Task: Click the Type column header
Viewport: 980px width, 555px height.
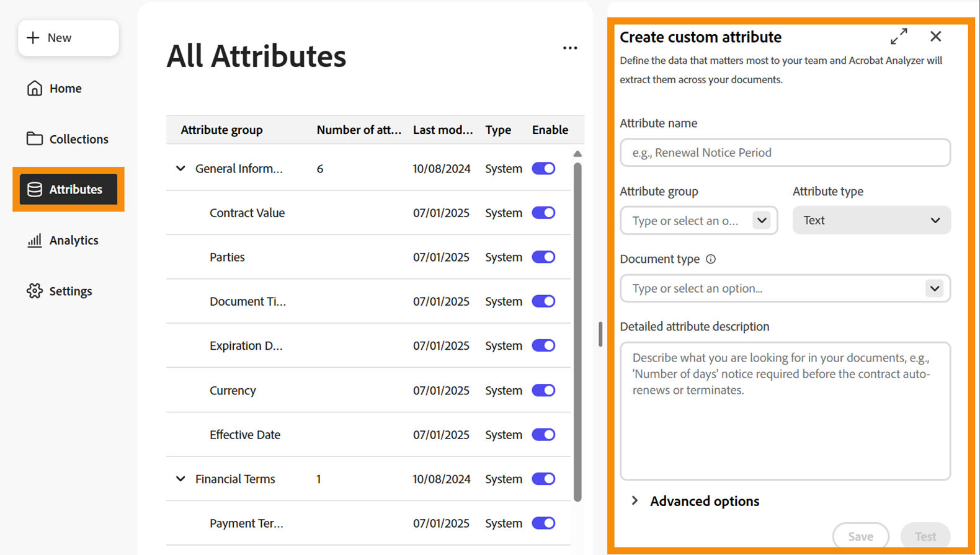Action: click(498, 130)
